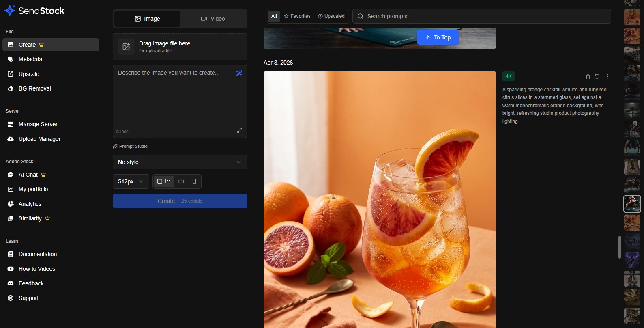
Task: Click the Analytics pie chart icon
Action: tap(11, 204)
